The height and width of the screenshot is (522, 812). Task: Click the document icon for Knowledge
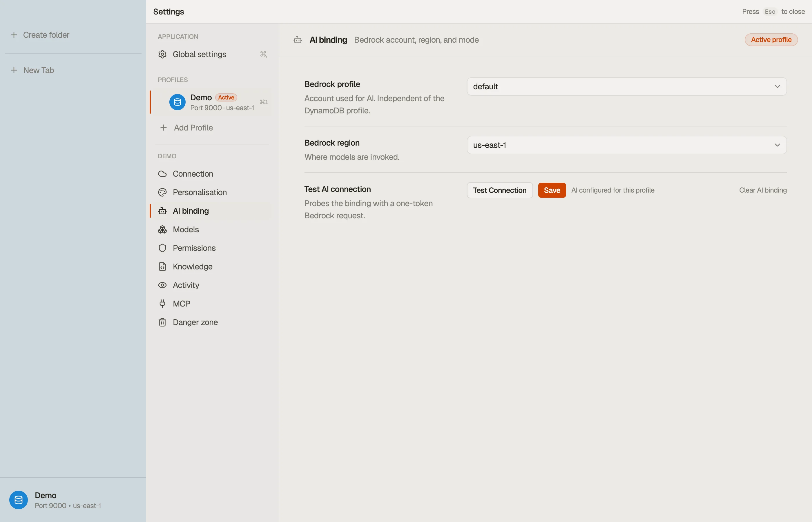(162, 267)
